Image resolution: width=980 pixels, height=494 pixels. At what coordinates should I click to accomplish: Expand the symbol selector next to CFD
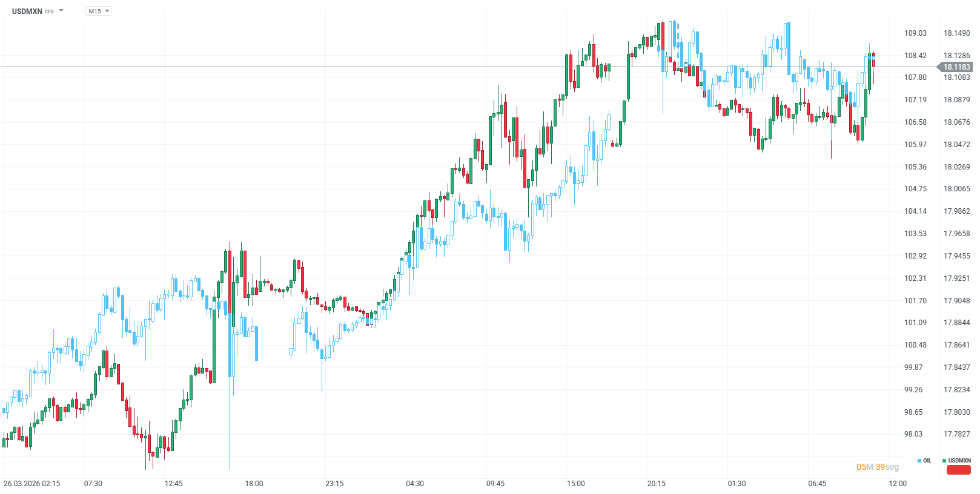61,10
